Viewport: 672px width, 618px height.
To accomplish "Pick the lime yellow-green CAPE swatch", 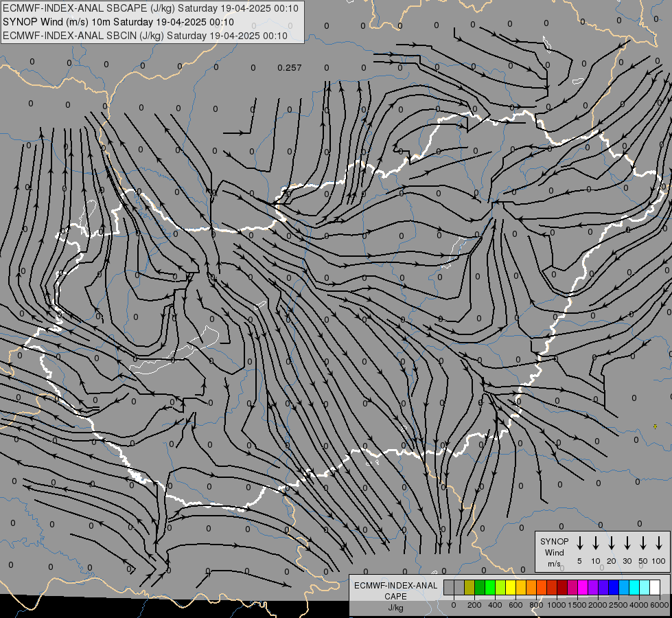I will 500,587.
